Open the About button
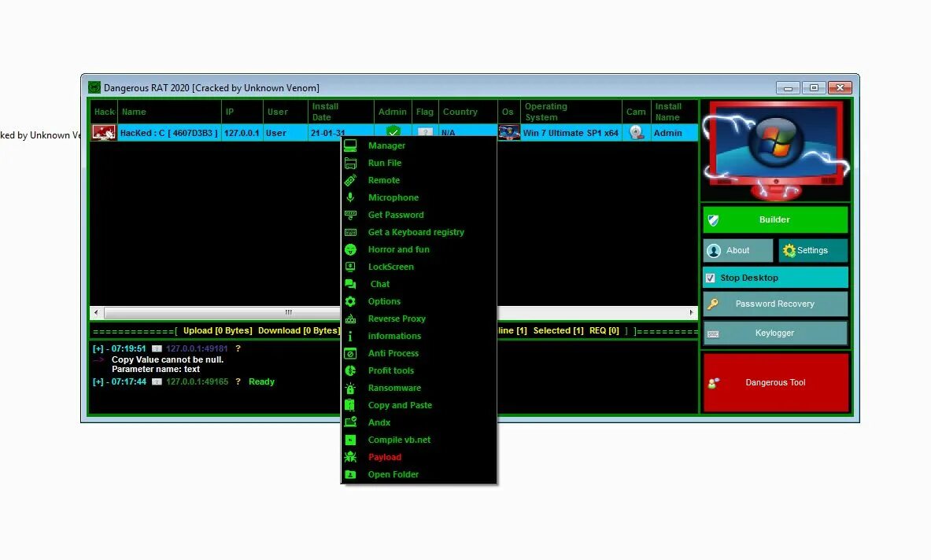 [x=738, y=250]
